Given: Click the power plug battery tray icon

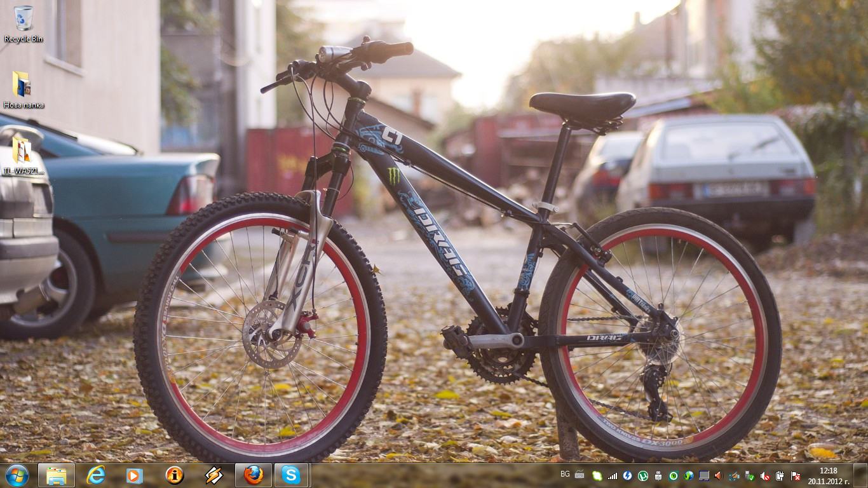Looking at the screenshot, I should click(780, 475).
